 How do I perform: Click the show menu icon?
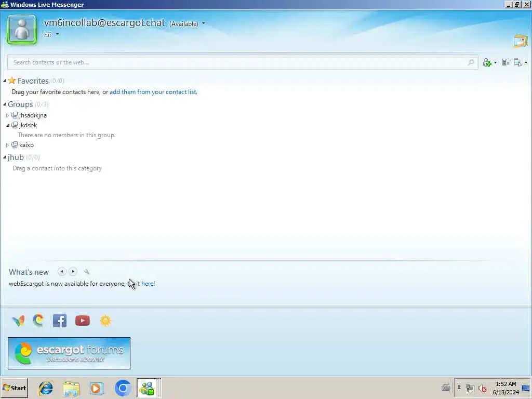tap(518, 62)
